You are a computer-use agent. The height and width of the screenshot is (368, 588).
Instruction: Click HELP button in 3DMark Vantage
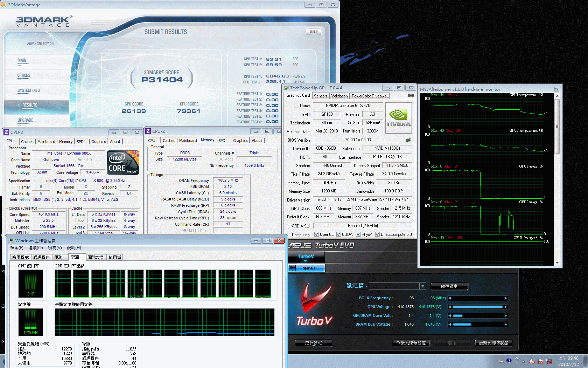point(314,32)
